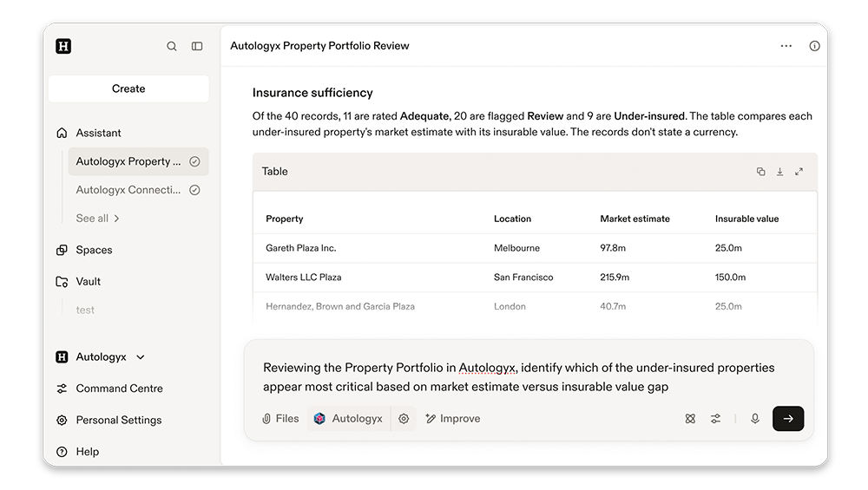Select the 40.7m market estimate cell

(613, 306)
